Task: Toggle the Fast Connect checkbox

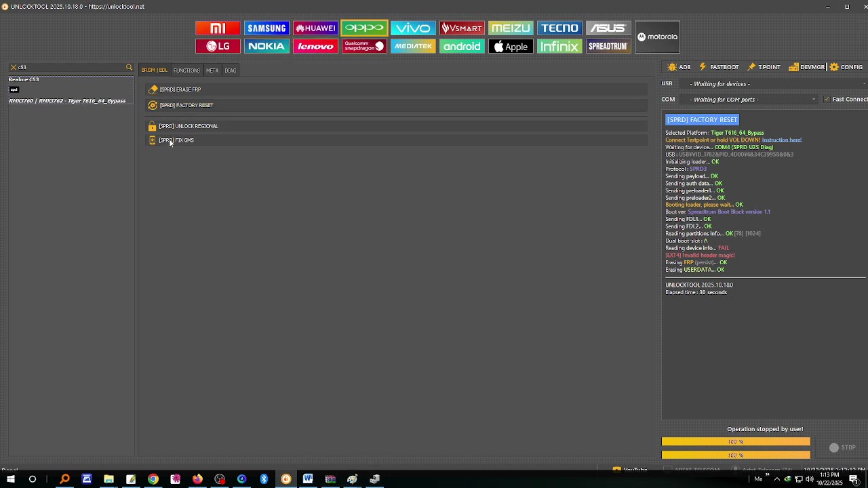Action: point(827,100)
